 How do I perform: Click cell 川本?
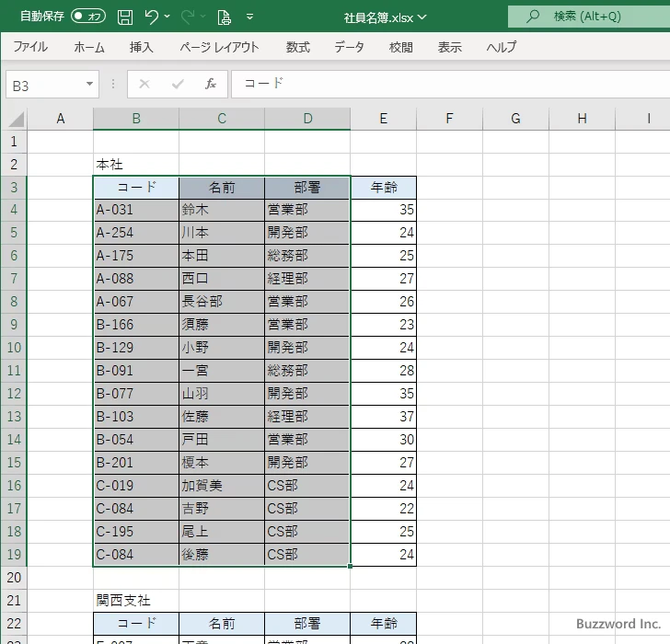pos(222,233)
